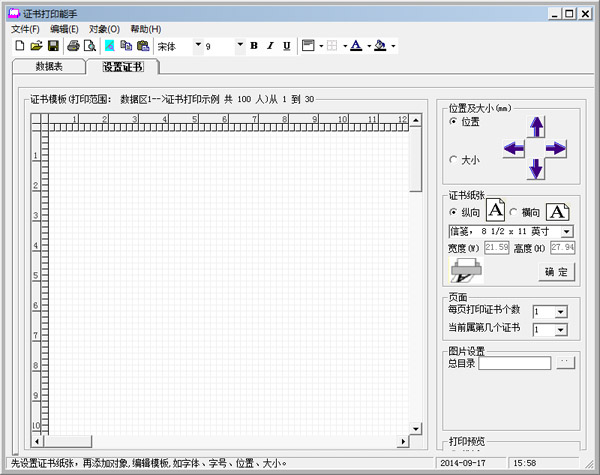
Task: Toggle bold formatting (B)
Action: pyautogui.click(x=253, y=46)
